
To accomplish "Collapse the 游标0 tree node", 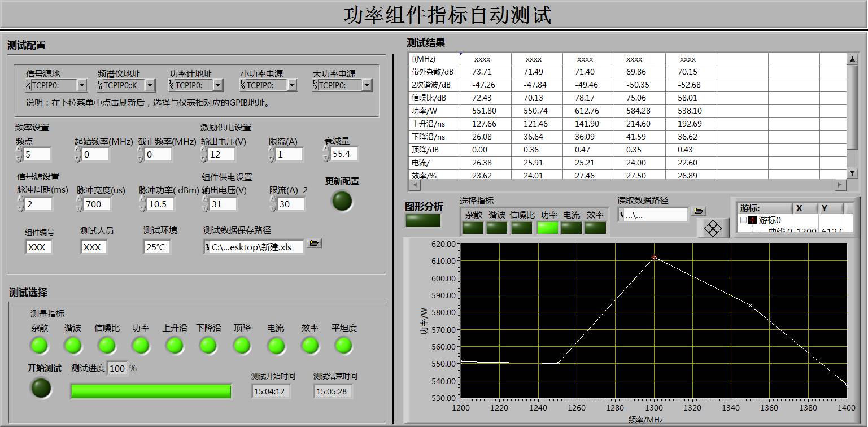I will tap(743, 220).
